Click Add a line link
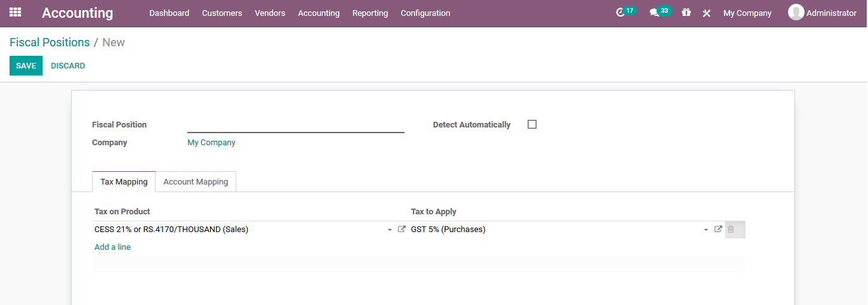 [x=112, y=247]
